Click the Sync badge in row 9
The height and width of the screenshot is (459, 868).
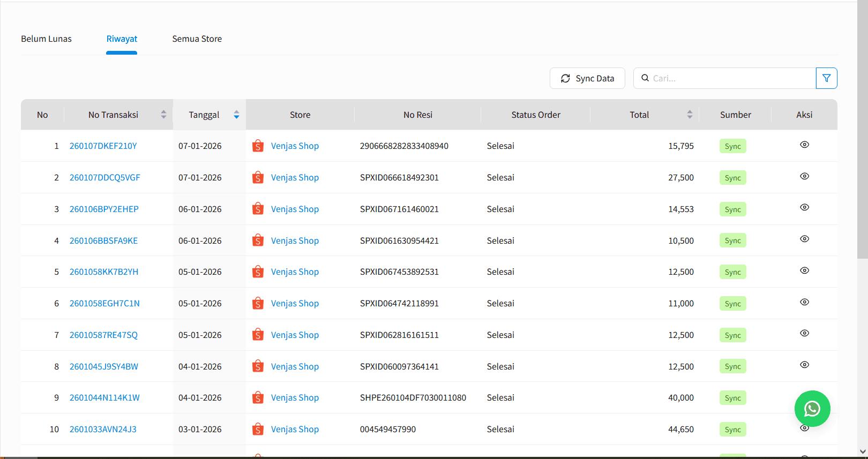[732, 398]
